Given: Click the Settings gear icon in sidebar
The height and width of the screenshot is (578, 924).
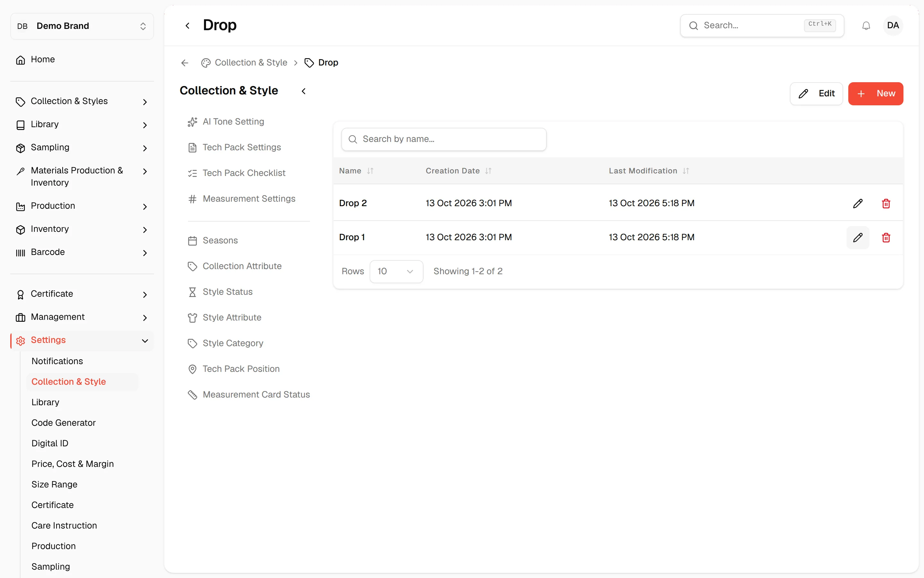Looking at the screenshot, I should [x=21, y=341].
